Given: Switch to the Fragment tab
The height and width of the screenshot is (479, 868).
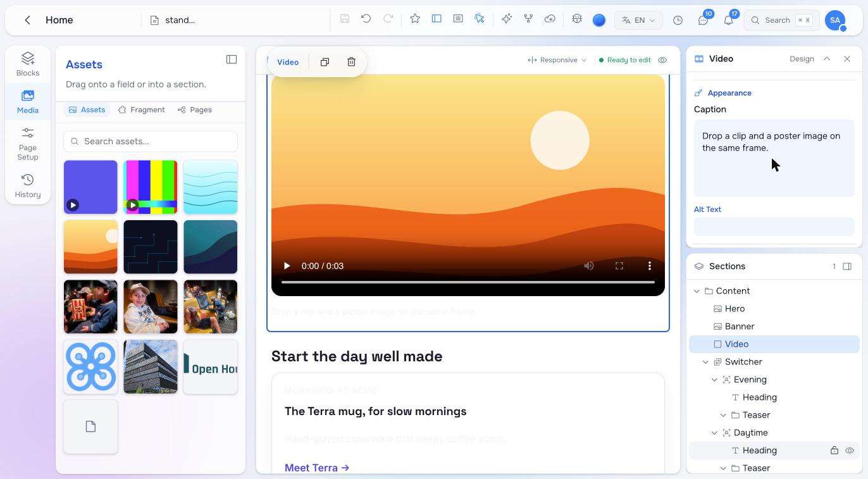Looking at the screenshot, I should (x=141, y=109).
